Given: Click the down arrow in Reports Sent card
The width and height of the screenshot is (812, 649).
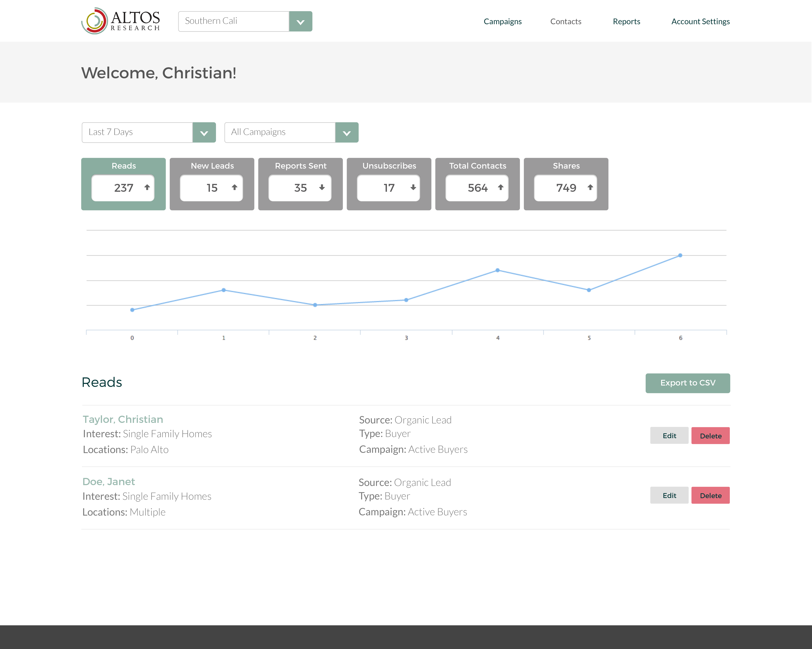Looking at the screenshot, I should click(322, 187).
